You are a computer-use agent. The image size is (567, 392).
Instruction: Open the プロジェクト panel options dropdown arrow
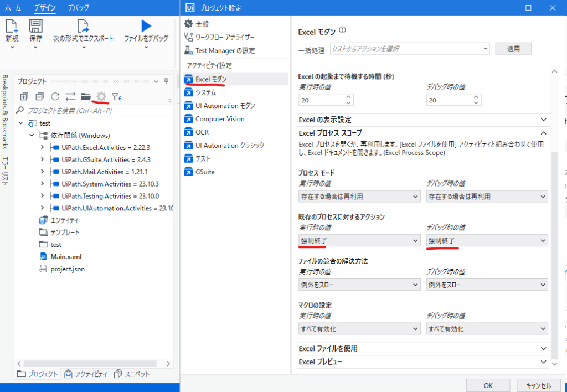[x=156, y=81]
